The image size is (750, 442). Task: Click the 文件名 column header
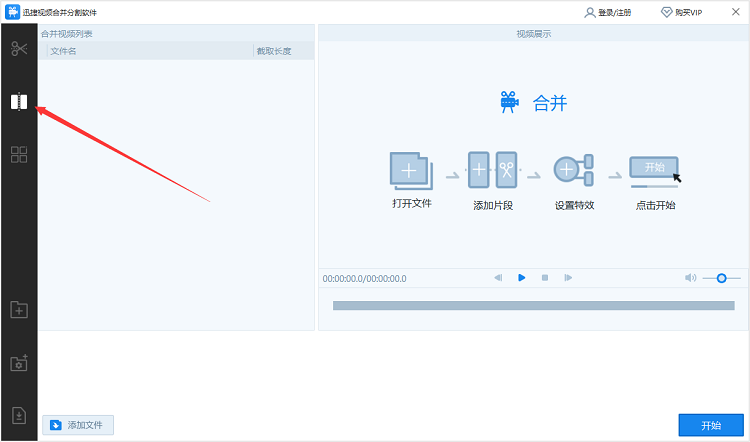click(63, 51)
